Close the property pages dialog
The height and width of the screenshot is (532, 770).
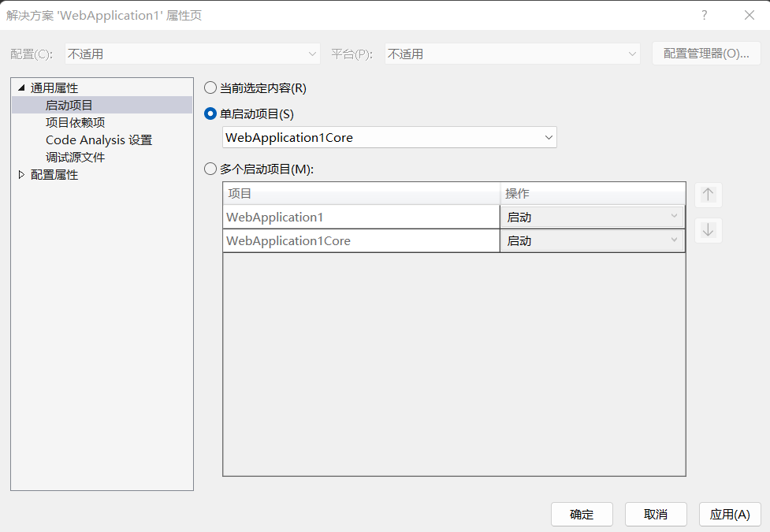tap(749, 15)
